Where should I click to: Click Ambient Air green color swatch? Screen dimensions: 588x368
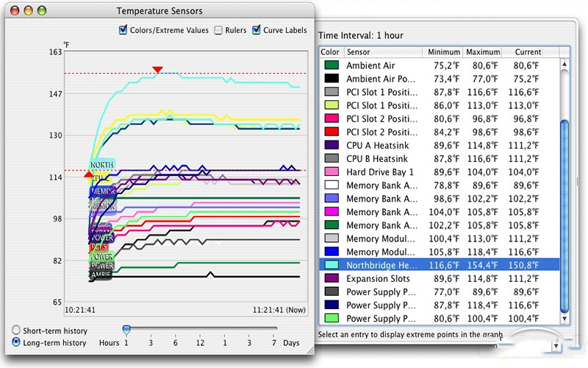point(331,66)
